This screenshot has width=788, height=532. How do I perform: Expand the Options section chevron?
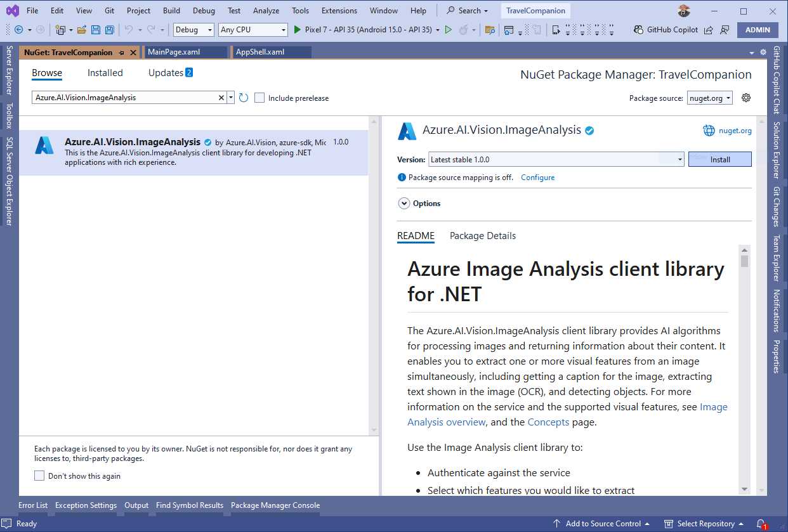tap(404, 204)
